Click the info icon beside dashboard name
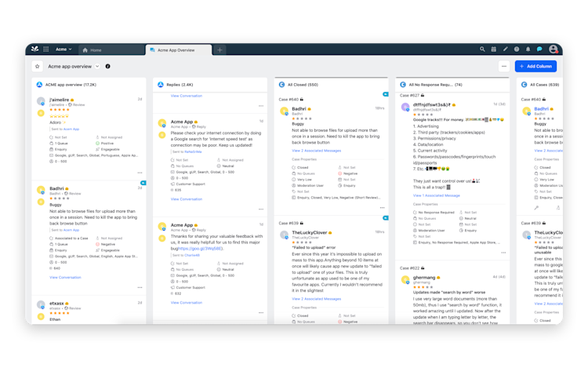Screen dimensions: 588x368 coord(107,67)
